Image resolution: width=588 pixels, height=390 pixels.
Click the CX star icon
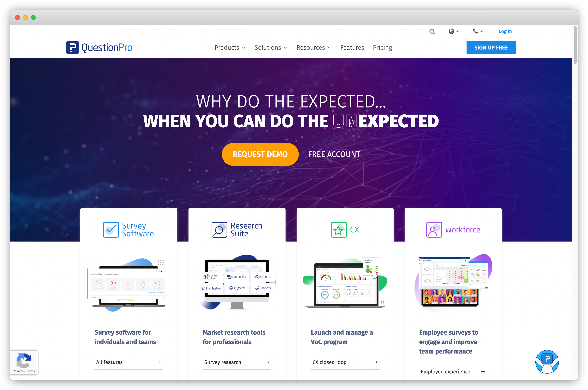(339, 229)
